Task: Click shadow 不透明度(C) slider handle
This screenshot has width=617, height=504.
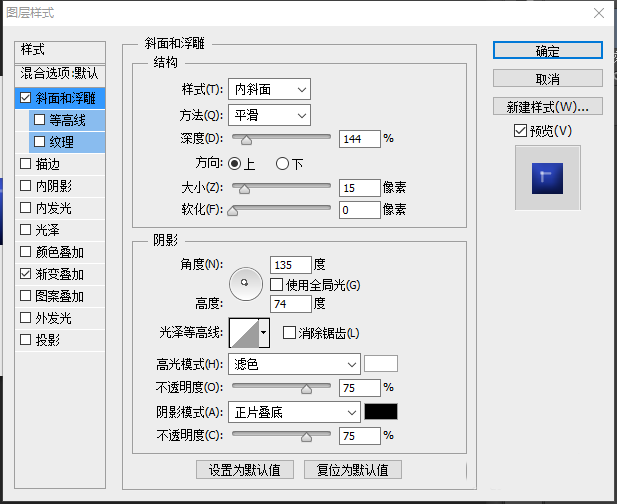Action: pyautogui.click(x=306, y=437)
